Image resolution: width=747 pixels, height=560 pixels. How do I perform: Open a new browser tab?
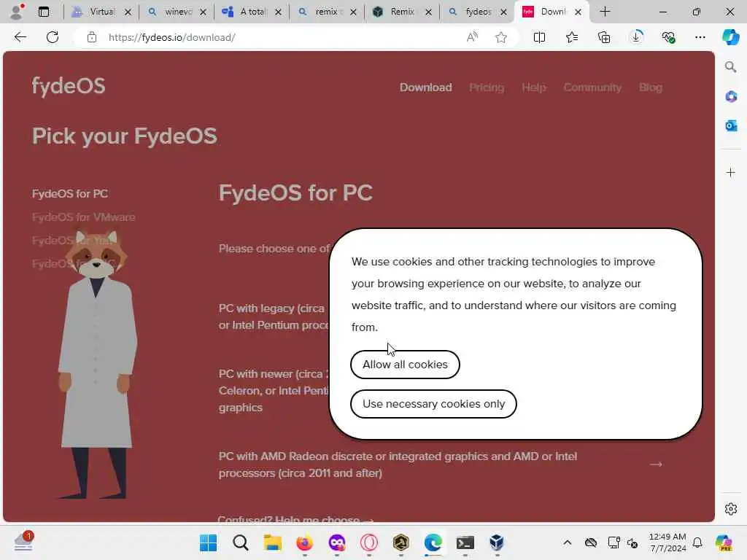click(x=605, y=12)
